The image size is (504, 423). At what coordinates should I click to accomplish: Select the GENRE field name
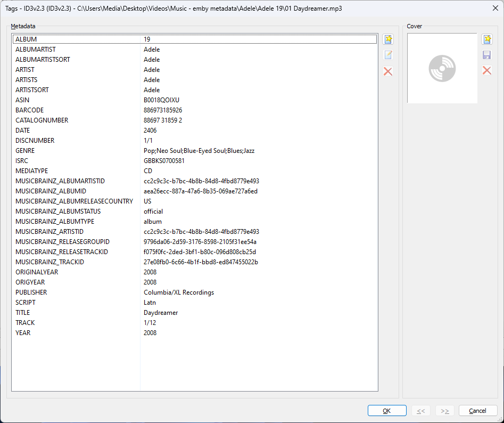[25, 151]
